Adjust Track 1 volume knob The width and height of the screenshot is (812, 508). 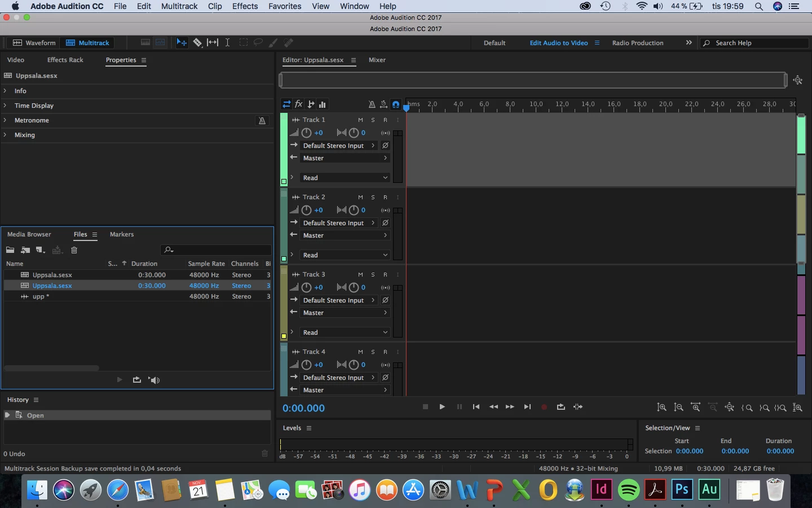point(306,133)
